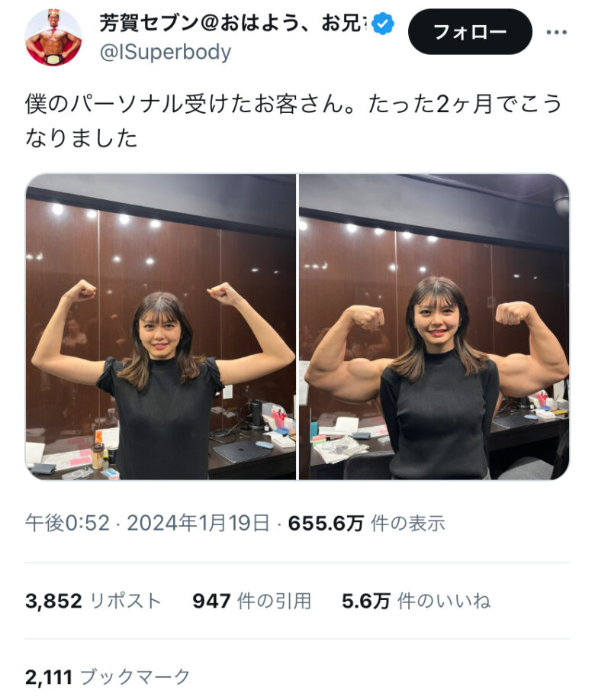Open the 2,111 ブックマーク count
Screen dimensions: 595x700
(x=108, y=677)
